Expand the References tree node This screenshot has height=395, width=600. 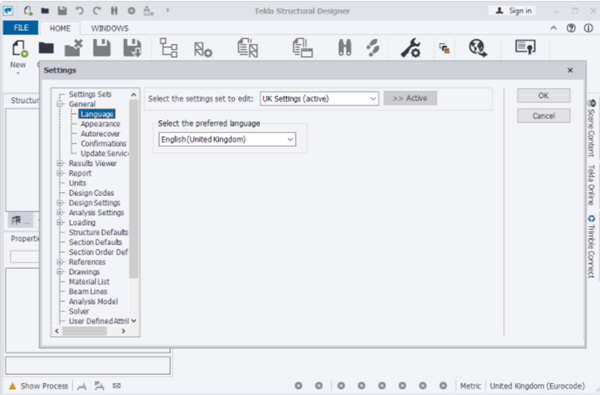pos(60,262)
